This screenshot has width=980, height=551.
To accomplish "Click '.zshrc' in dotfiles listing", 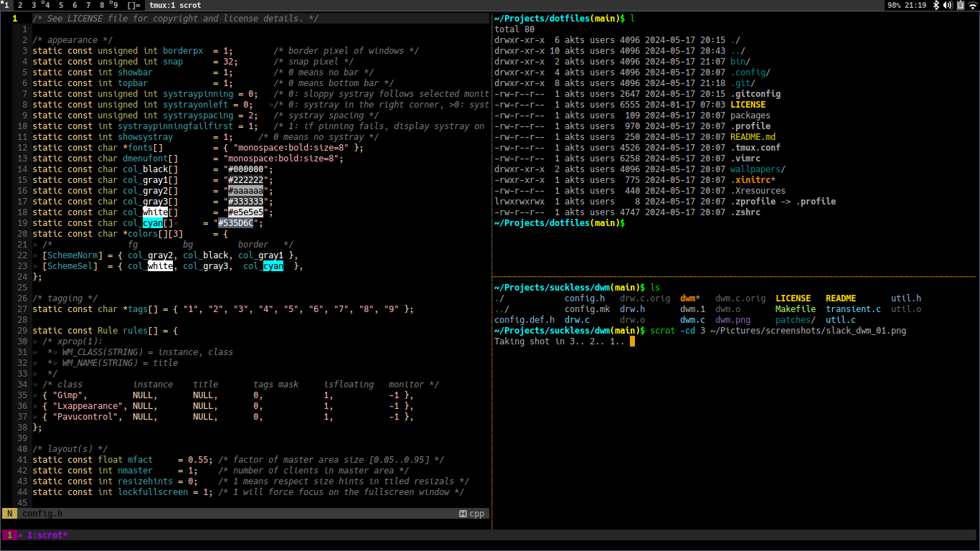I will pos(745,212).
